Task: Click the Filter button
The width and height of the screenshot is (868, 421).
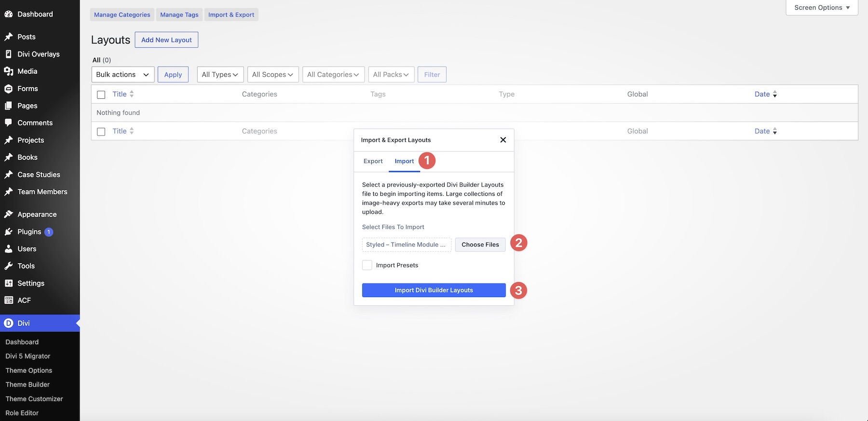Action: pos(432,75)
